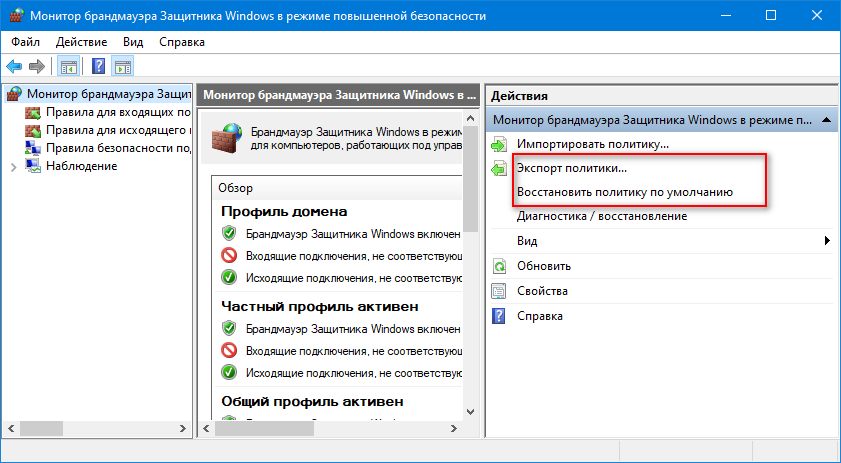Click the outbound rules icon
Screen dimensions: 841x463
tap(33, 130)
